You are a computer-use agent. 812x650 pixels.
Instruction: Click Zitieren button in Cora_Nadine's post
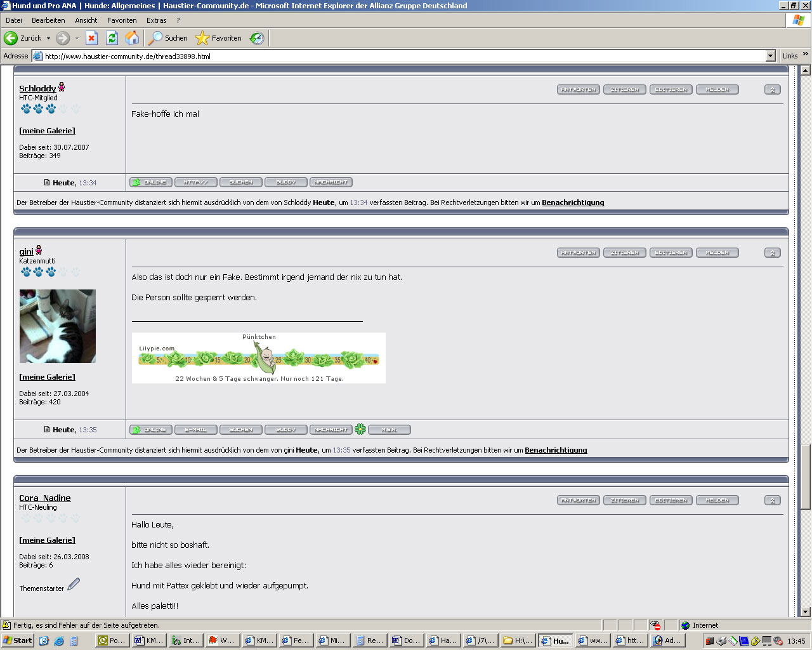(x=625, y=500)
